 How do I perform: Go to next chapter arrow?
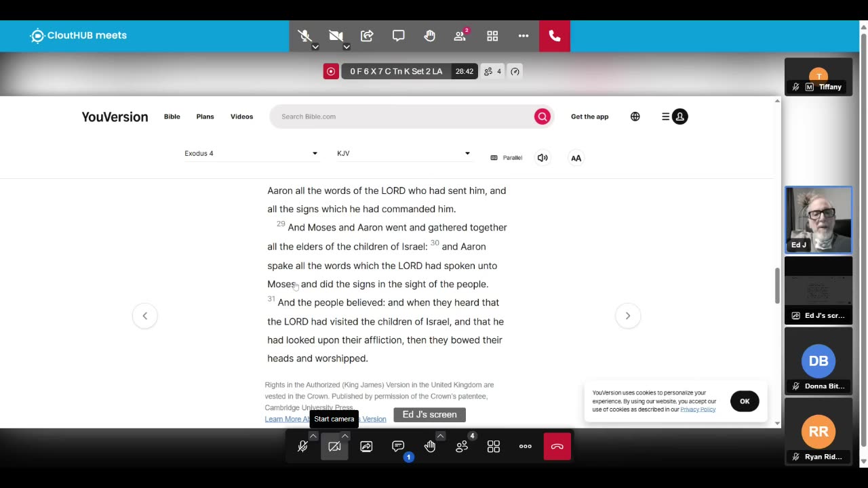pos(628,316)
